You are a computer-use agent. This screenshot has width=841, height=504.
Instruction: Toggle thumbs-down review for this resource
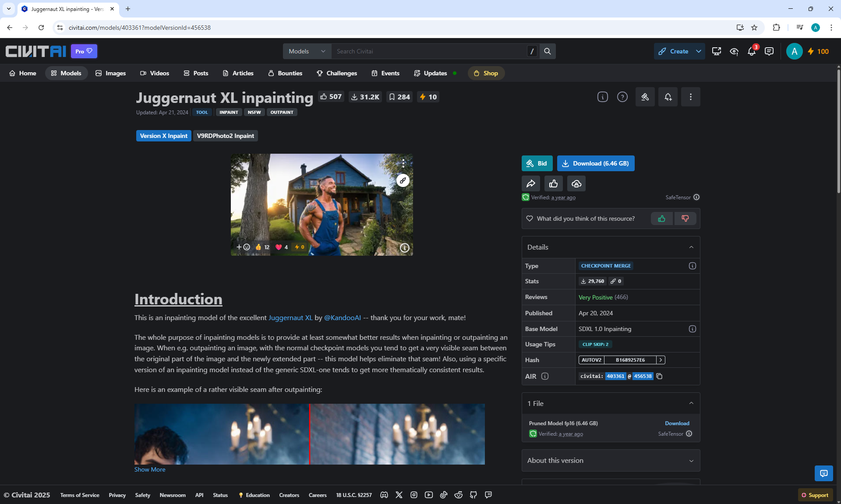click(685, 219)
